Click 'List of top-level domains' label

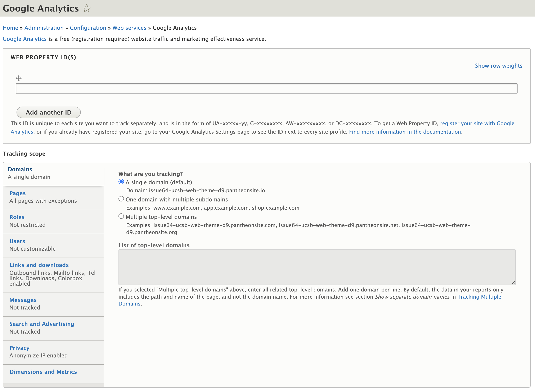[x=154, y=245]
